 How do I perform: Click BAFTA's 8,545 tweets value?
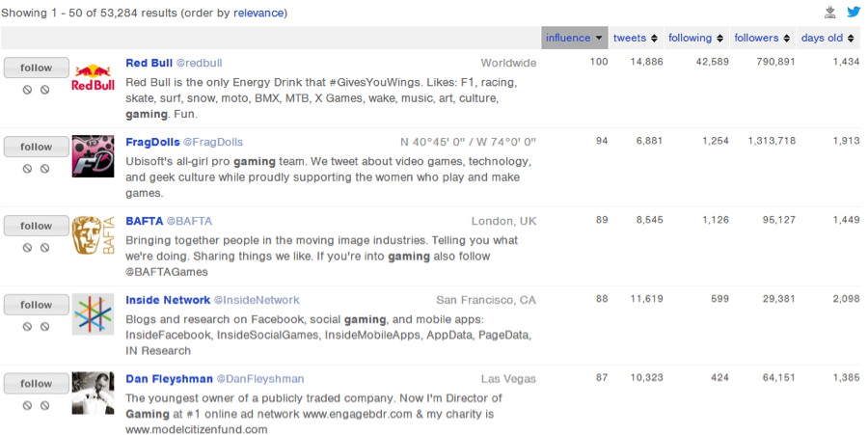coord(649,220)
